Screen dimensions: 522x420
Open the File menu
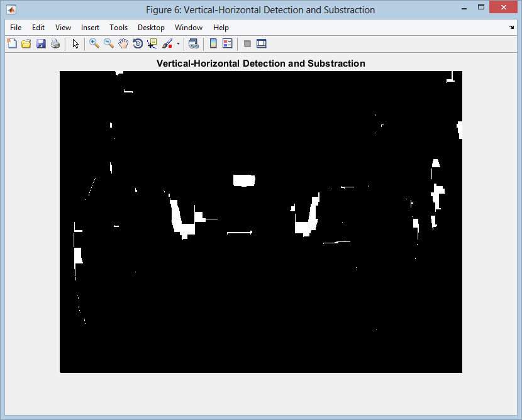16,28
